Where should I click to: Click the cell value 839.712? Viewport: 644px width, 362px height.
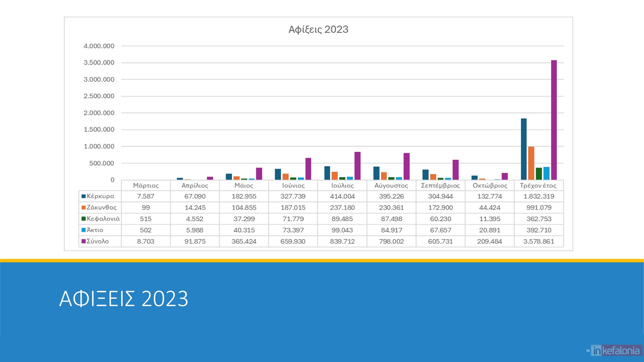coord(342,241)
